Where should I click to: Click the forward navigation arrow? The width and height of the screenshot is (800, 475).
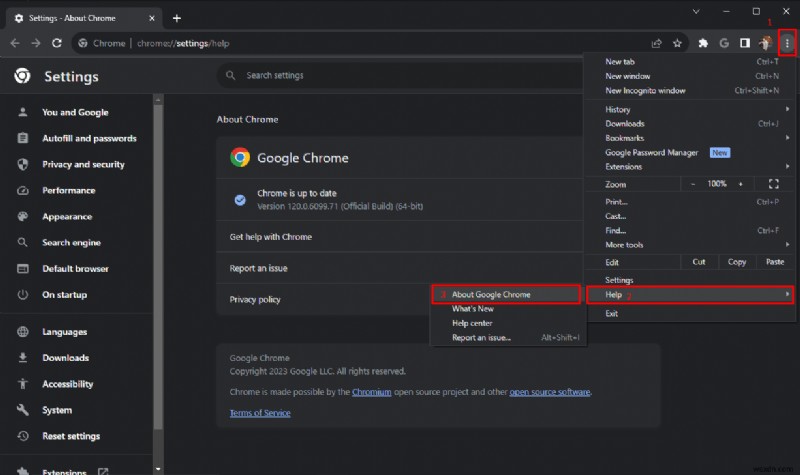pos(36,43)
